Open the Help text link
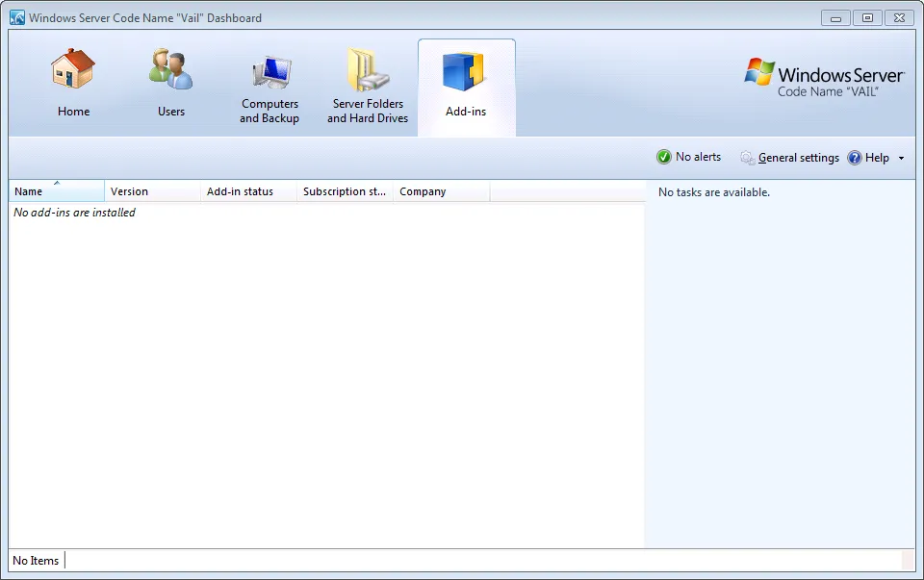Image resolution: width=924 pixels, height=580 pixels. 877,158
